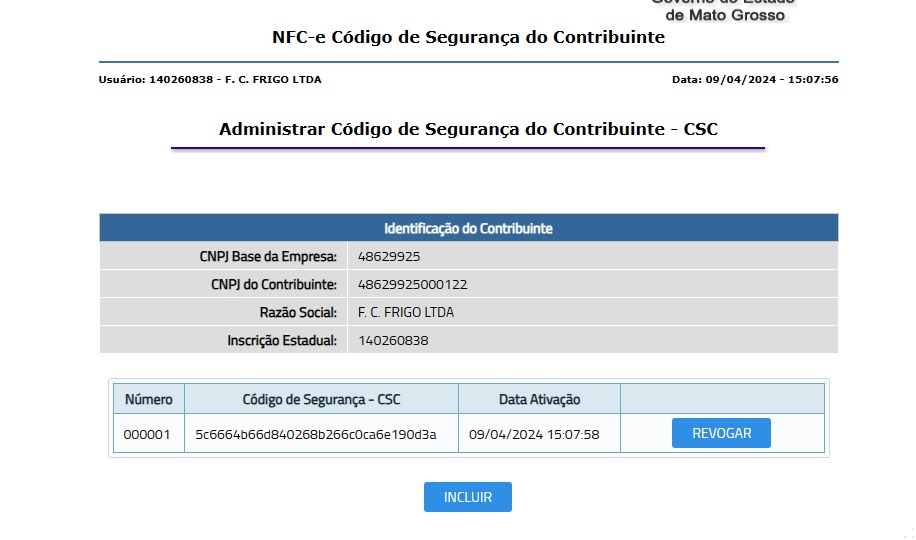Click the Usuário info text at top left
Viewport: 916px width, 540px height.
click(x=210, y=79)
